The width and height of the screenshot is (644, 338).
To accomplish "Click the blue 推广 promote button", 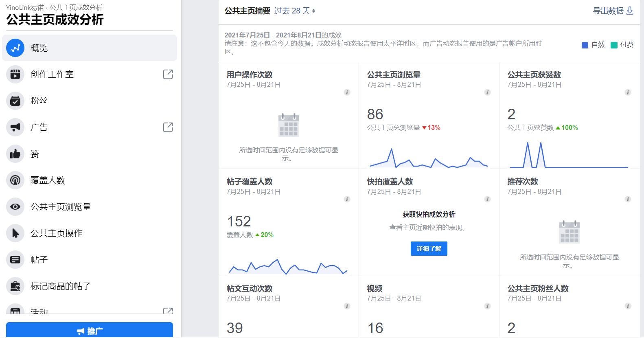I will pos(90,331).
